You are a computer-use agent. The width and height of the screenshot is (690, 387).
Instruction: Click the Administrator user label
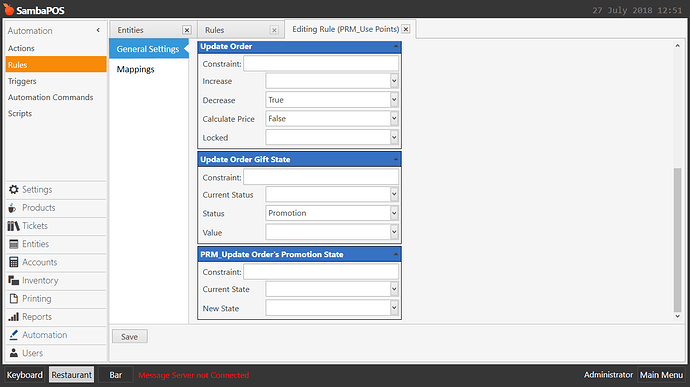pyautogui.click(x=608, y=375)
